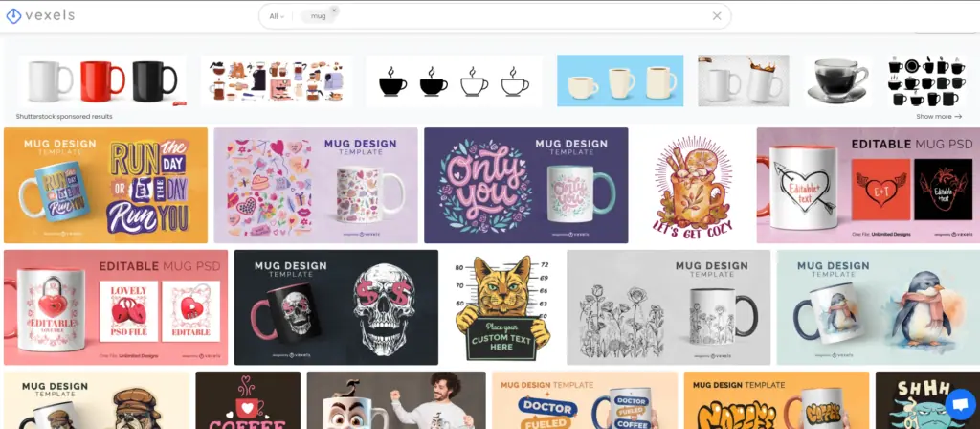
Task: Select the skull mug design template
Action: [335, 306]
